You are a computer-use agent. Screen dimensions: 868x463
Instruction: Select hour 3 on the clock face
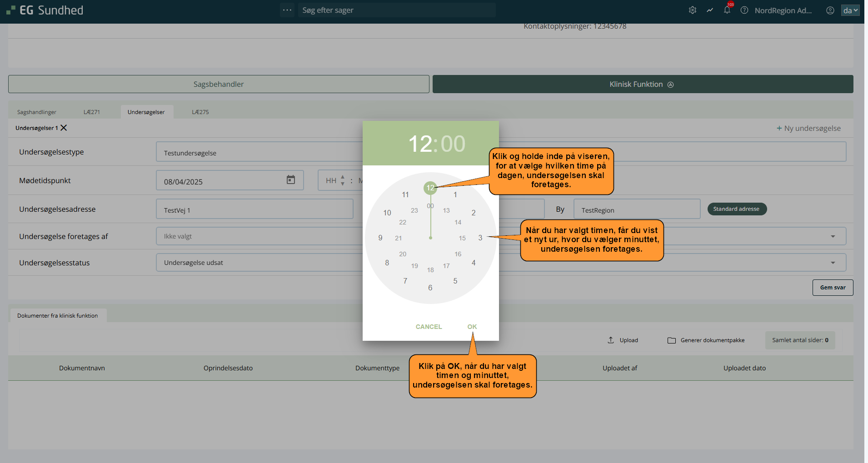pyautogui.click(x=480, y=238)
